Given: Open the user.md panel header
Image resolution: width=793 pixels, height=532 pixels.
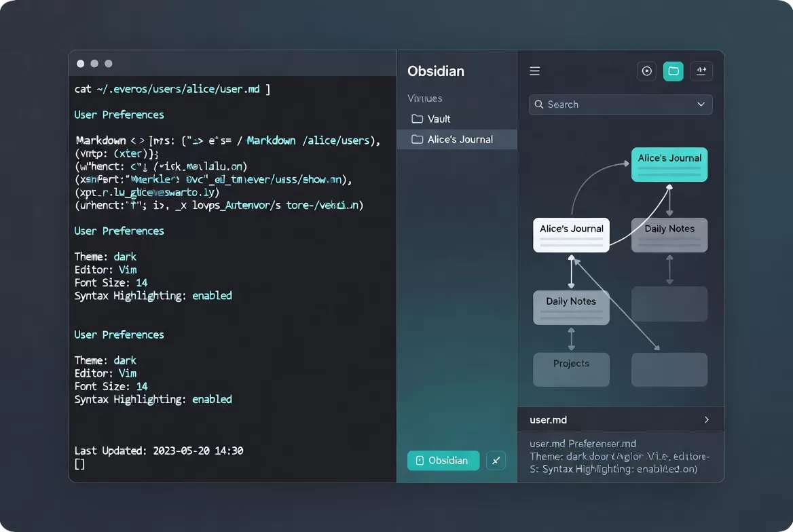Looking at the screenshot, I should pyautogui.click(x=621, y=420).
